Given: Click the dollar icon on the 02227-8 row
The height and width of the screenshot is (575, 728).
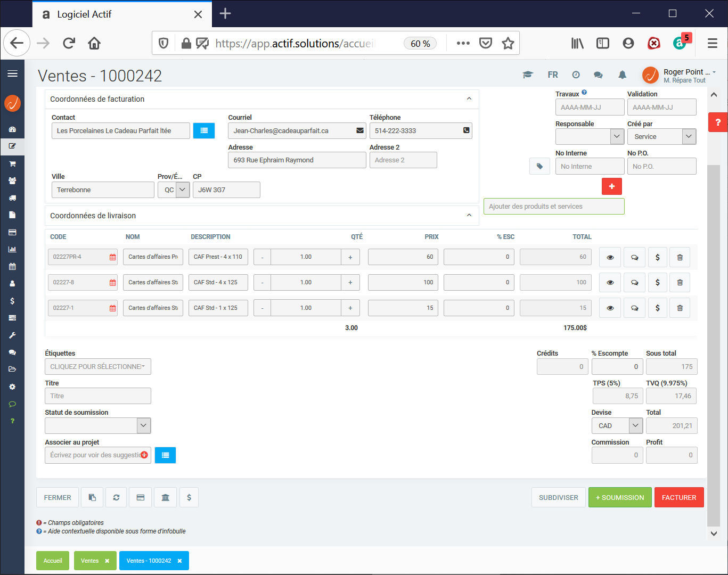Looking at the screenshot, I should [x=657, y=283].
